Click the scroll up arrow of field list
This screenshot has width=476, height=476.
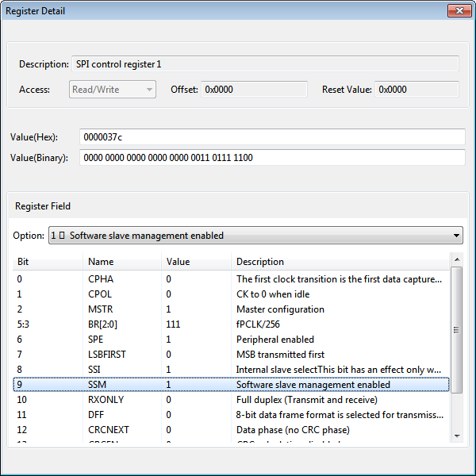[x=457, y=259]
